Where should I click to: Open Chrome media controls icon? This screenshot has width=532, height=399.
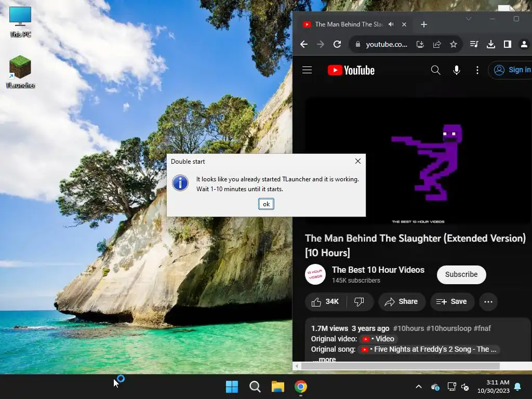(x=474, y=44)
